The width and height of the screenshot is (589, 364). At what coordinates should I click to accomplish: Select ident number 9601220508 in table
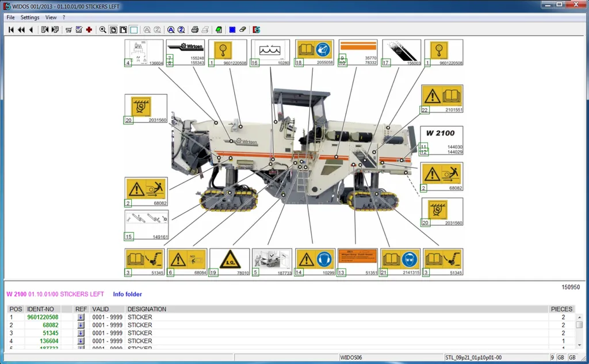[43, 317]
